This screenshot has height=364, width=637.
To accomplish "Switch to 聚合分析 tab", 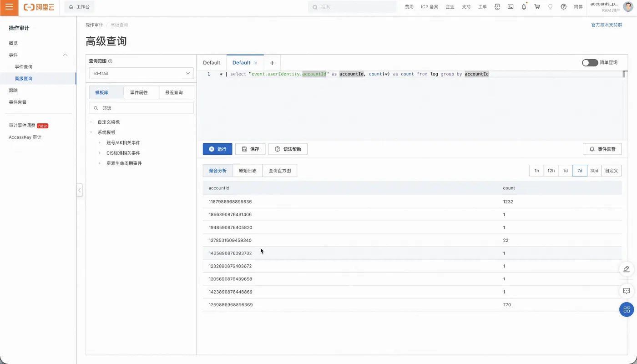I will [x=218, y=171].
